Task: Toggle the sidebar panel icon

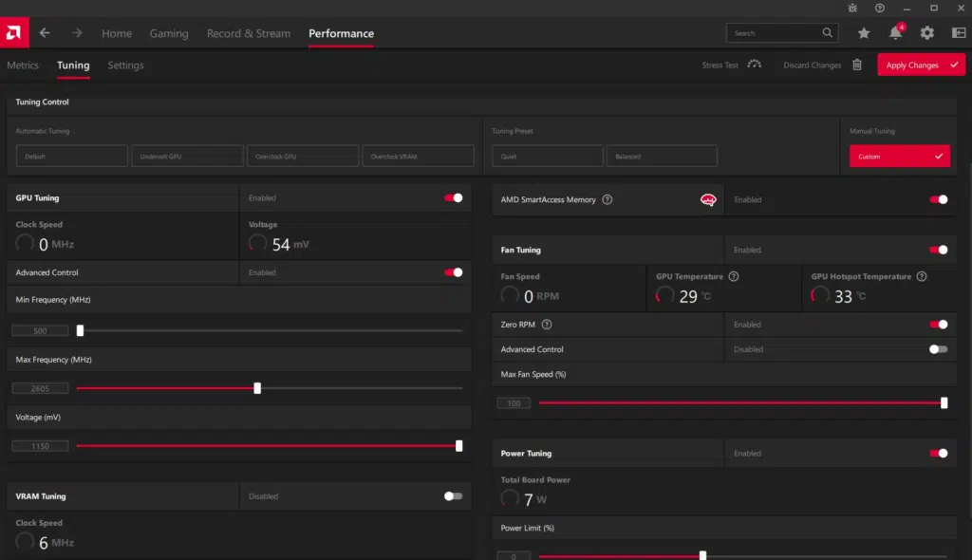Action: 959,33
